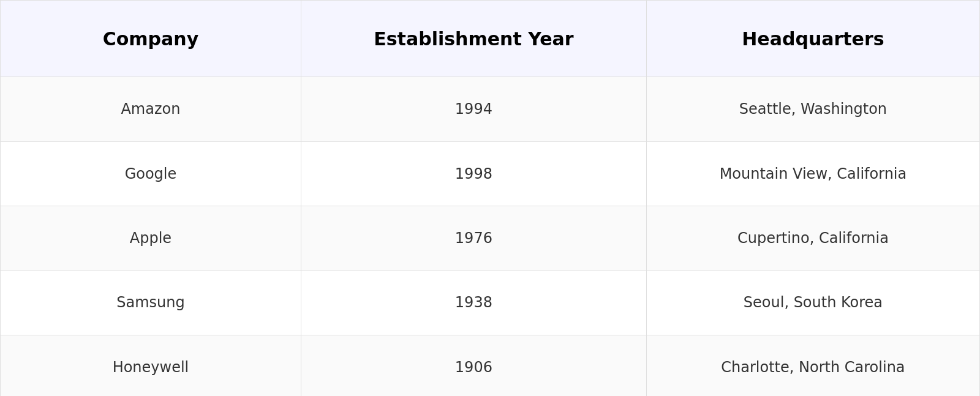Select the Samsung company cell

pyautogui.click(x=151, y=302)
